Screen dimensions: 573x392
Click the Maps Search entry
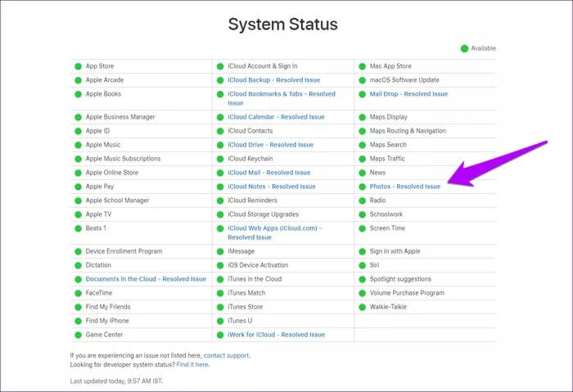(388, 145)
